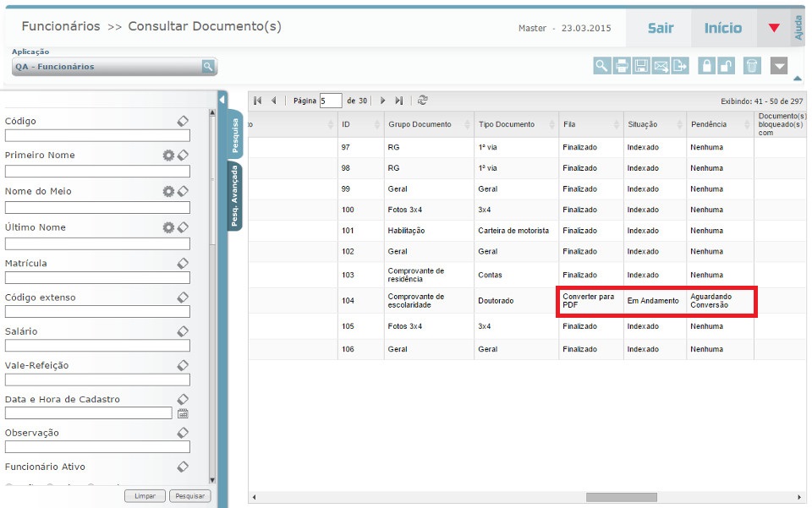Print documents using the printer icon
Screen dimensions: 812x508
(622, 66)
